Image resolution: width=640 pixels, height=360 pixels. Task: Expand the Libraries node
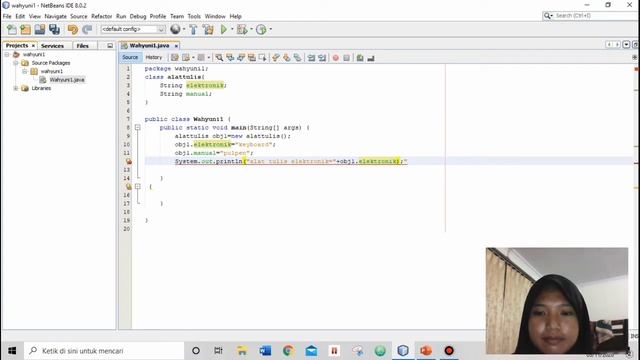pos(16,88)
